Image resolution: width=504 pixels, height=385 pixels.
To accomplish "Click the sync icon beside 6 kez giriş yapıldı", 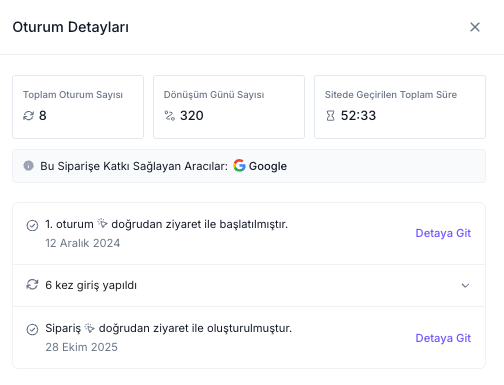I will [x=32, y=285].
